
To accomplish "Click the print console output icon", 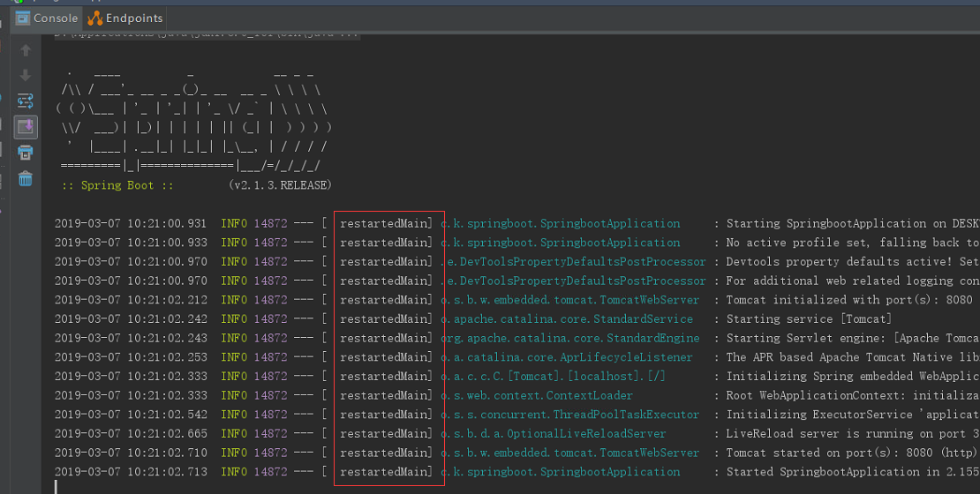I will (26, 153).
